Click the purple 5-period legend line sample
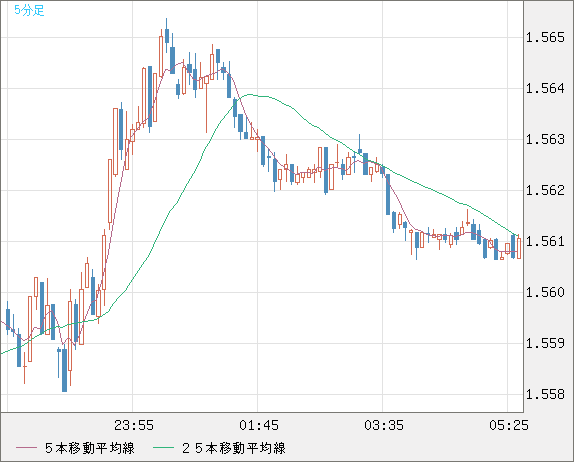 pos(26,448)
